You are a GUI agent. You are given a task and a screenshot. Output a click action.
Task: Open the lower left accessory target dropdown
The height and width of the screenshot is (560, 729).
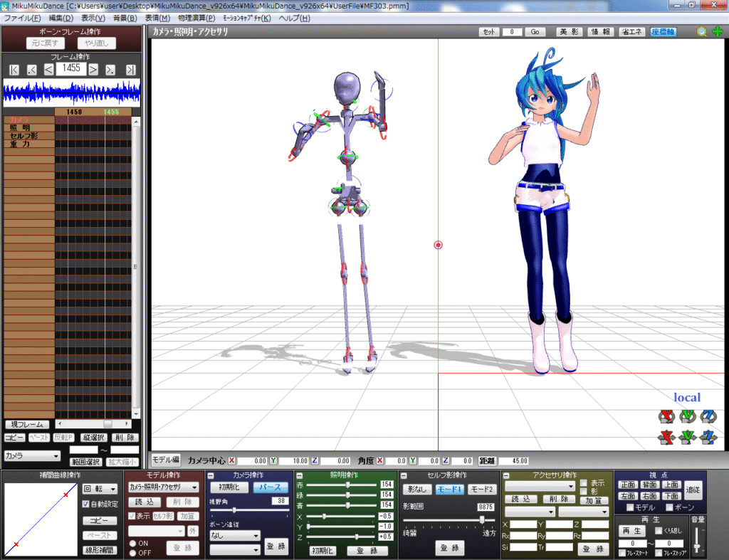coord(530,512)
